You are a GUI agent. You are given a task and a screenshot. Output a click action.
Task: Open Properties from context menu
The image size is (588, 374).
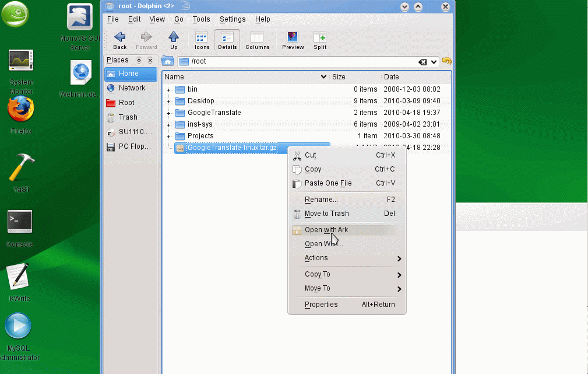(347, 305)
